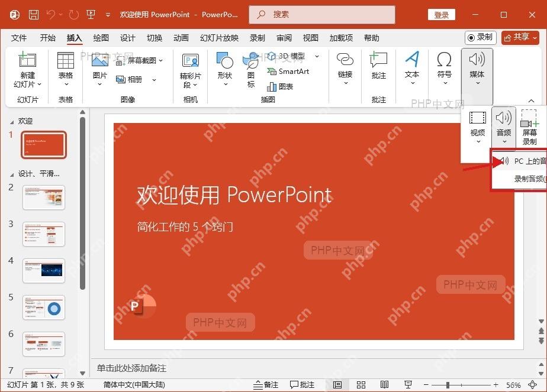Collapse the 设计、平滑... section
The height and width of the screenshot is (392, 547).
point(12,174)
